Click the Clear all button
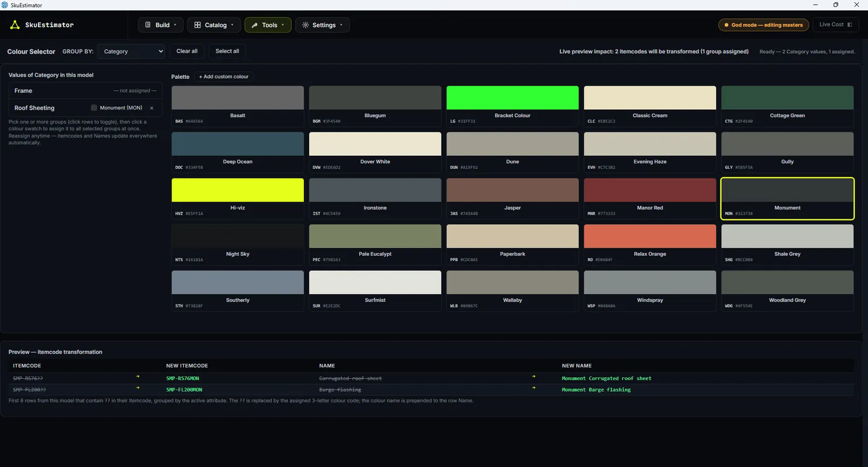Image resolution: width=868 pixels, height=467 pixels. coord(187,51)
